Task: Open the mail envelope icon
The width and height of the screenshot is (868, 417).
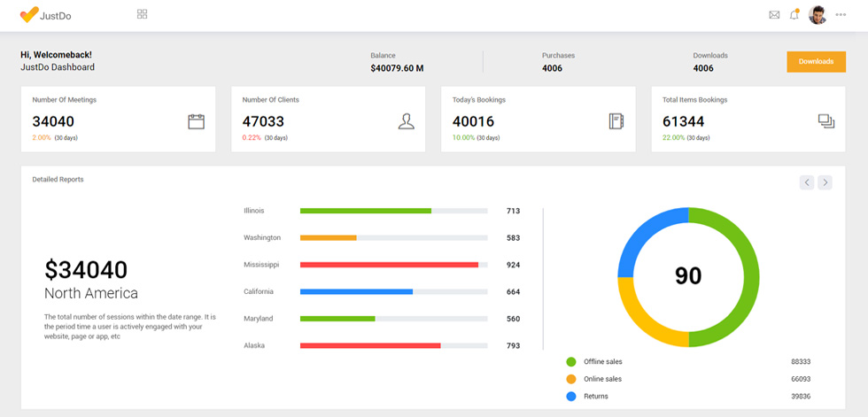Action: pyautogui.click(x=774, y=15)
